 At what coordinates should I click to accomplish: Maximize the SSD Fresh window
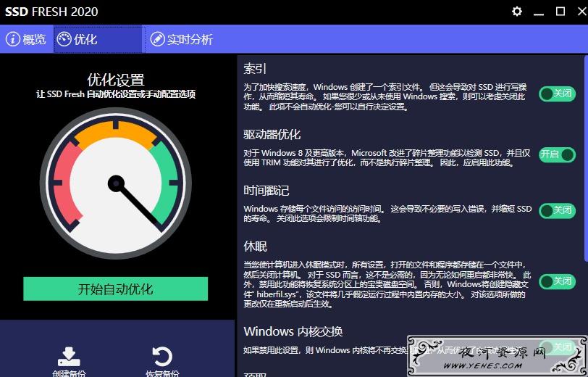(560, 12)
